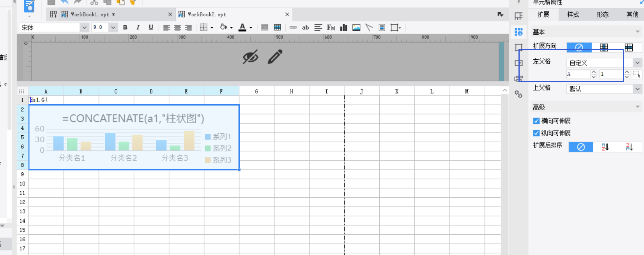Image resolution: width=644 pixels, height=255 pixels.
Task: Insert plain text element 'ab'
Action: pos(306,27)
